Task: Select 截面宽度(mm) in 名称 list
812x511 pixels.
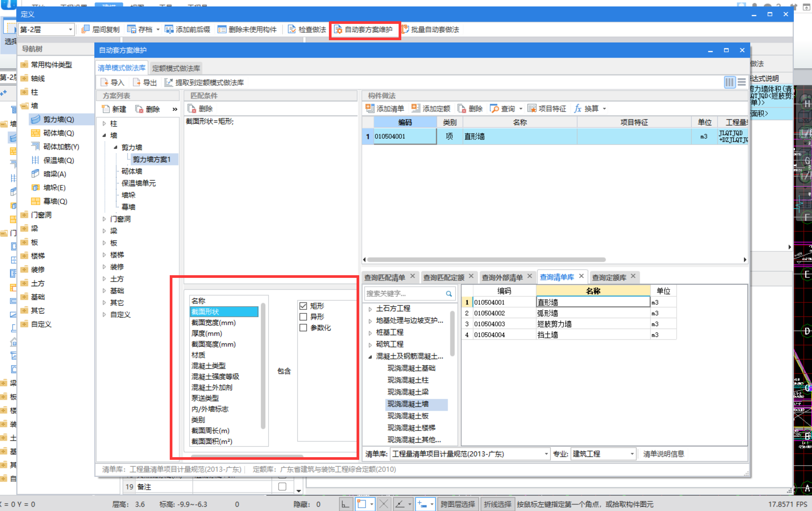Action: tap(213, 323)
